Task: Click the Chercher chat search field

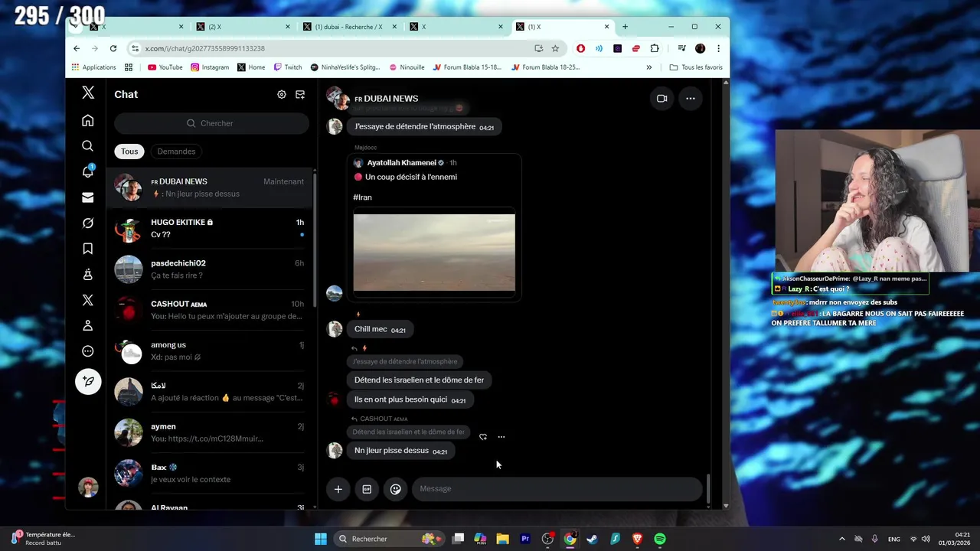Action: [211, 123]
